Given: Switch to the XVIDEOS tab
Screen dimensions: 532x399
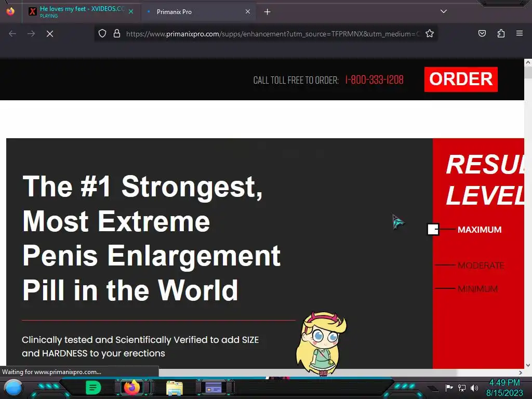Looking at the screenshot, I should click(82, 11).
